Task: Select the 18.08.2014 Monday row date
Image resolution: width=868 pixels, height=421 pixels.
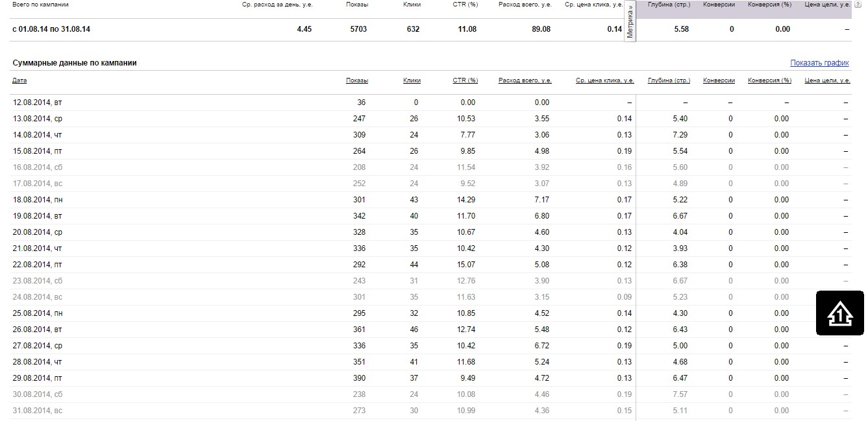Action: [38, 200]
